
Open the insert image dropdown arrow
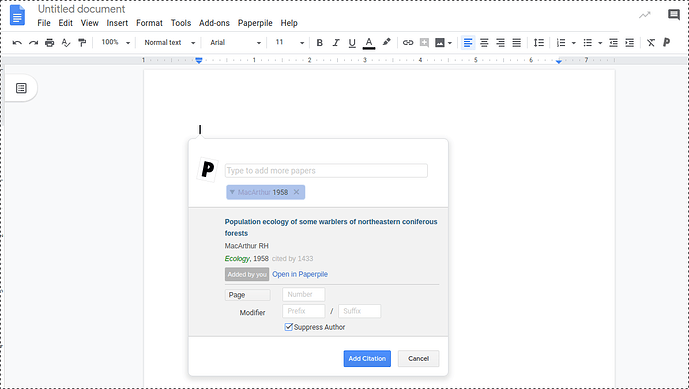[x=450, y=43]
